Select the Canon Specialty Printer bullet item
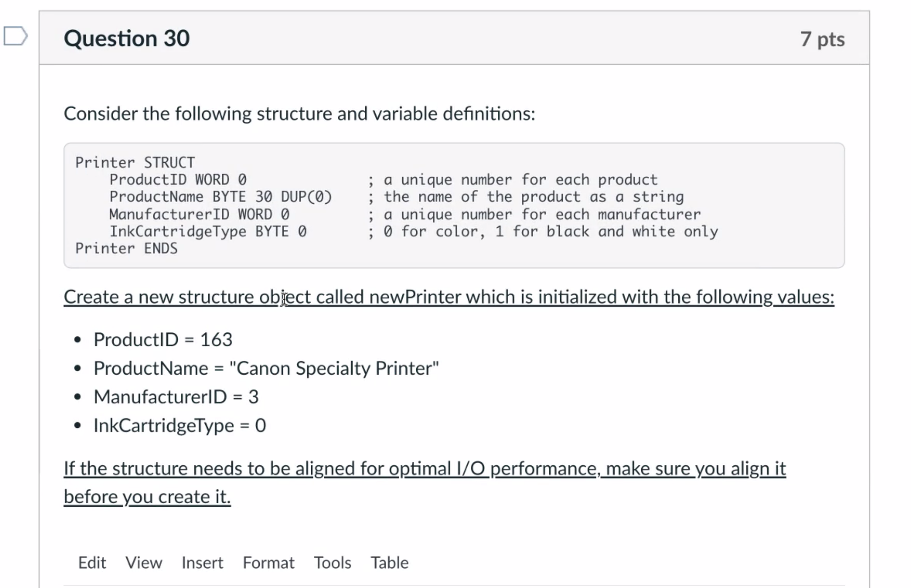The height and width of the screenshot is (588, 911). (x=265, y=368)
